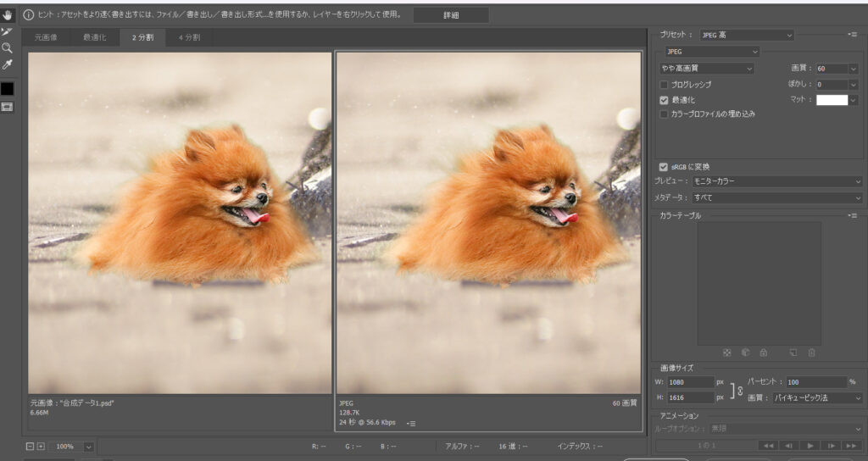Switch to the 元画像 tab

coord(46,37)
